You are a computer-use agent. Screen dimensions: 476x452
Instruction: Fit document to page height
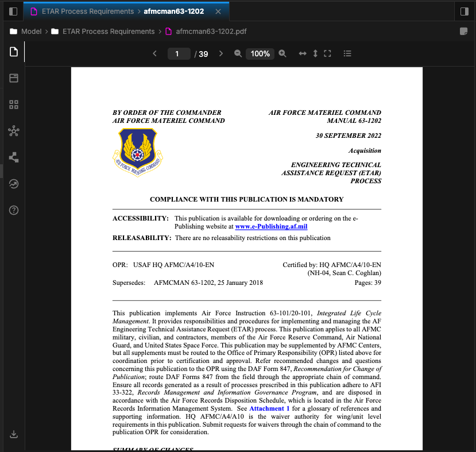[x=315, y=53]
